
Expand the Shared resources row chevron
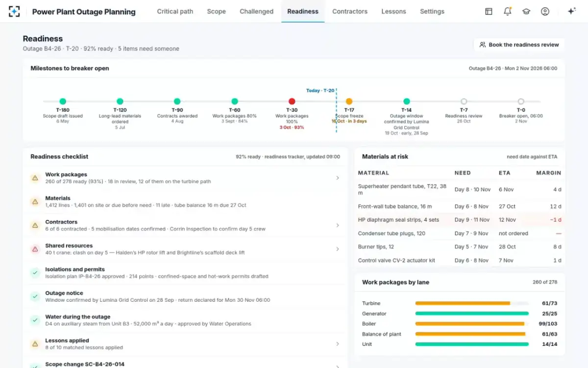tap(338, 249)
